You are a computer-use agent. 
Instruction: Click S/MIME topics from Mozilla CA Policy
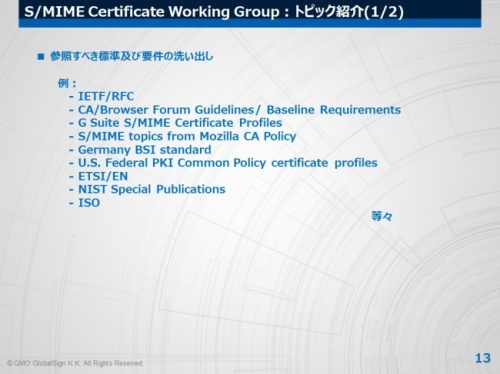187,136
